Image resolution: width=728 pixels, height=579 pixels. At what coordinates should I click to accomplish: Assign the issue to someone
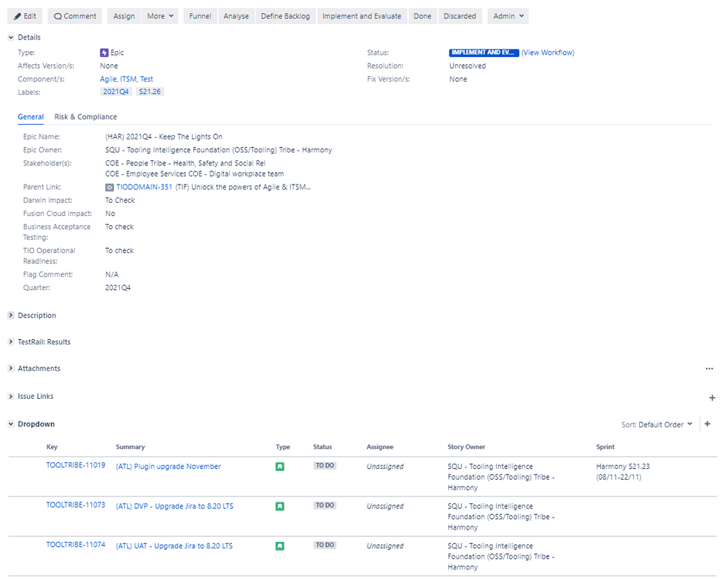124,16
